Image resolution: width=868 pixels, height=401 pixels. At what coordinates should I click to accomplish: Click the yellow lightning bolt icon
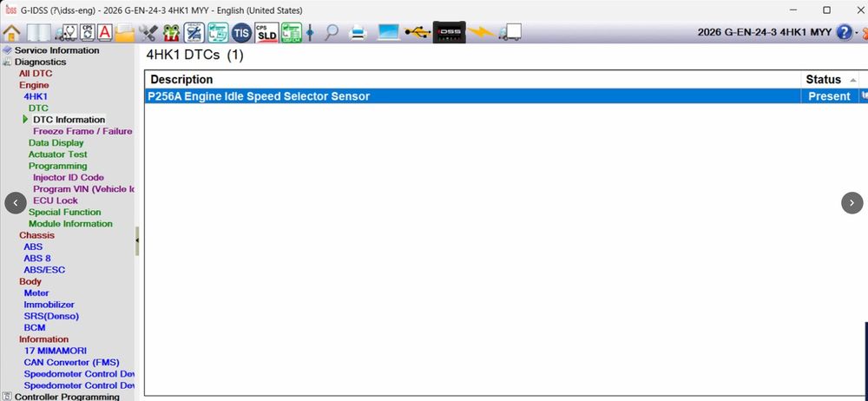481,32
